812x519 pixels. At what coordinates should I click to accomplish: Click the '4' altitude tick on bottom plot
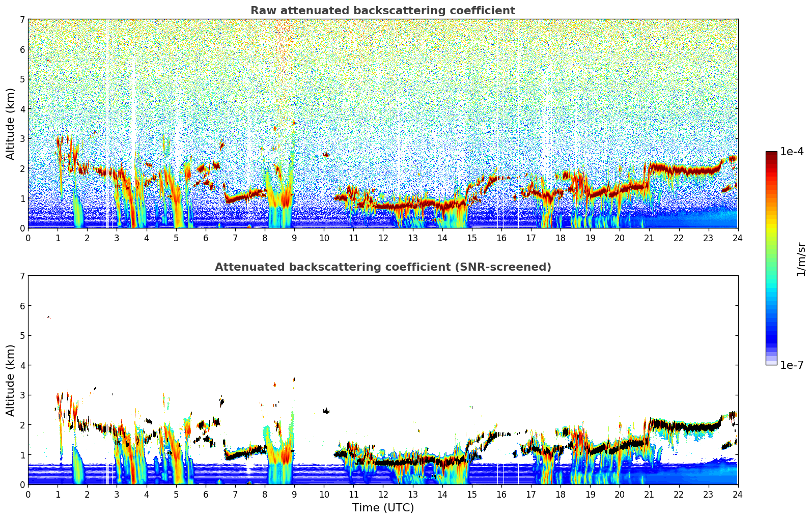point(22,365)
